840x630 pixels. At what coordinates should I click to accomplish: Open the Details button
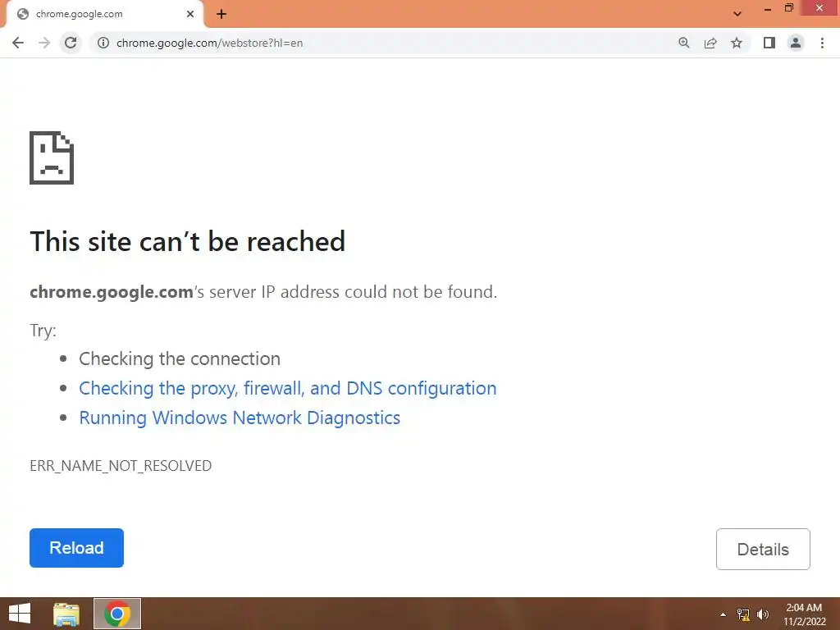pyautogui.click(x=763, y=549)
